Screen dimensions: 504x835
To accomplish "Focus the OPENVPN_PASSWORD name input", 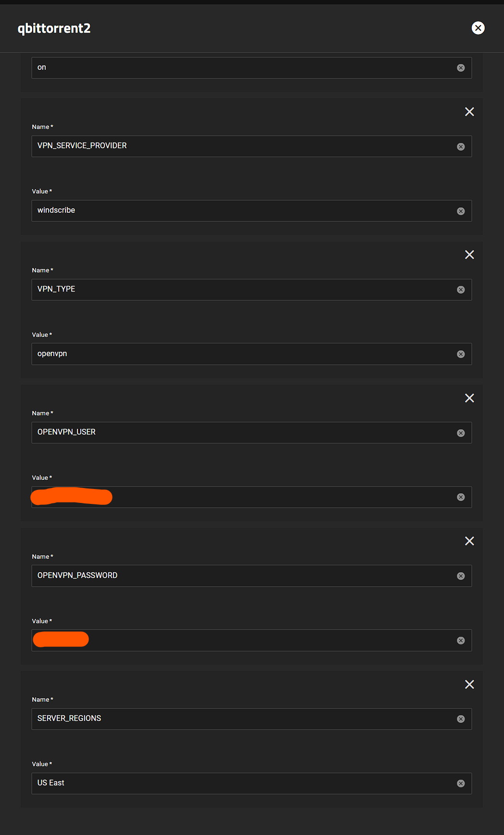I will pyautogui.click(x=240, y=576).
